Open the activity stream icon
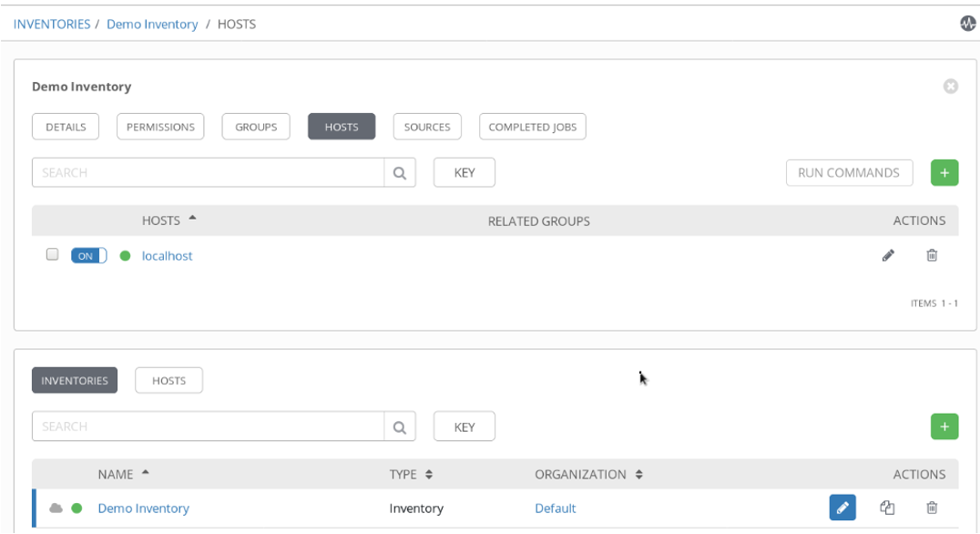980x534 pixels. pyautogui.click(x=967, y=24)
